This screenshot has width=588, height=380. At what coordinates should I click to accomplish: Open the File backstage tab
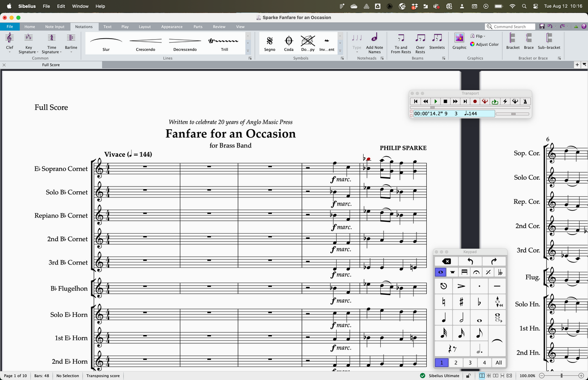(10, 26)
